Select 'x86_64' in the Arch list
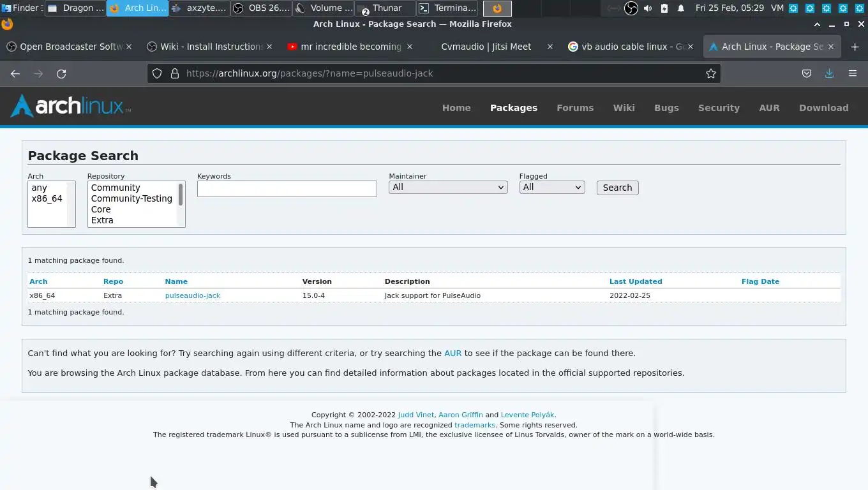The image size is (868, 490). (x=48, y=198)
